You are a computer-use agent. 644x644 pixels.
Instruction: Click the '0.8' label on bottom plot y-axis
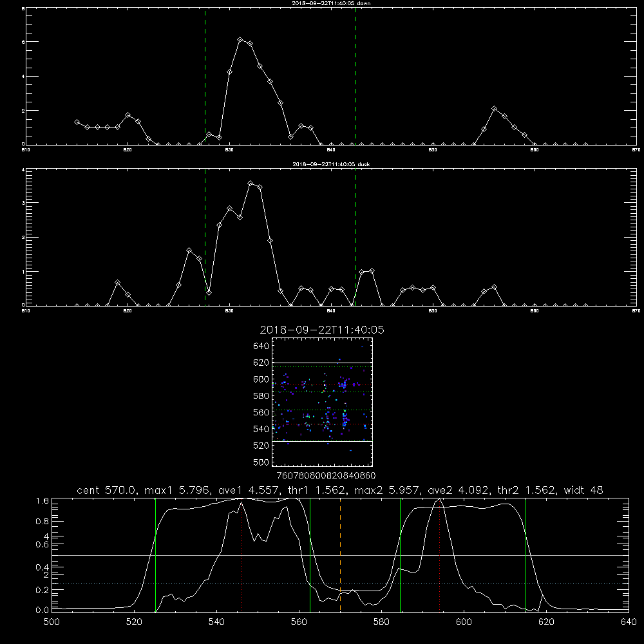pyautogui.click(x=43, y=521)
